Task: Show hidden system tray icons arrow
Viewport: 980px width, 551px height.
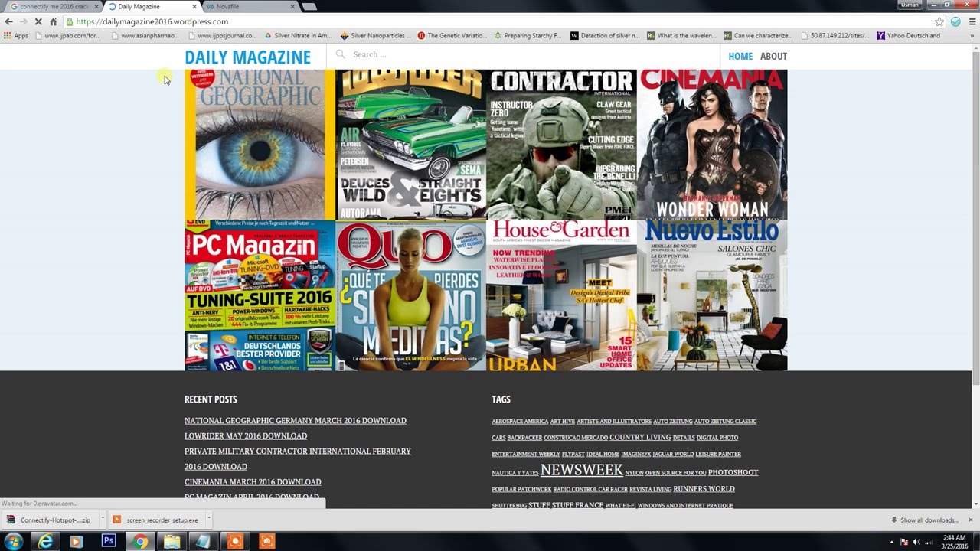Action: (892, 542)
